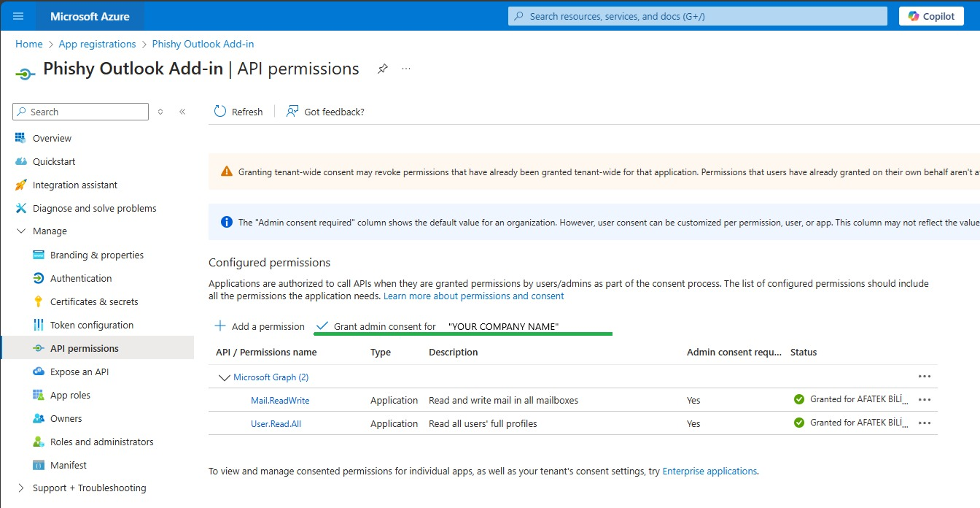Viewport: 980px width, 508px height.
Task: Grant admin consent for YOUR COMPANY NAME
Action: click(438, 326)
